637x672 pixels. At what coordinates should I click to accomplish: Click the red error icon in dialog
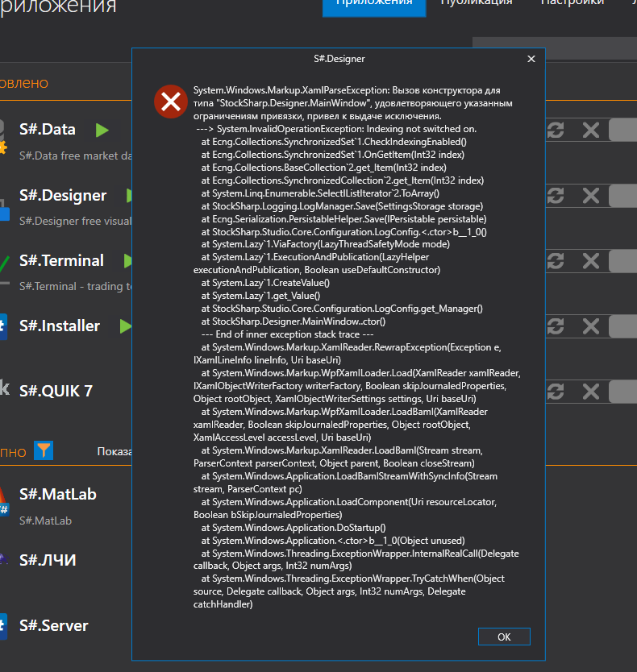click(171, 102)
